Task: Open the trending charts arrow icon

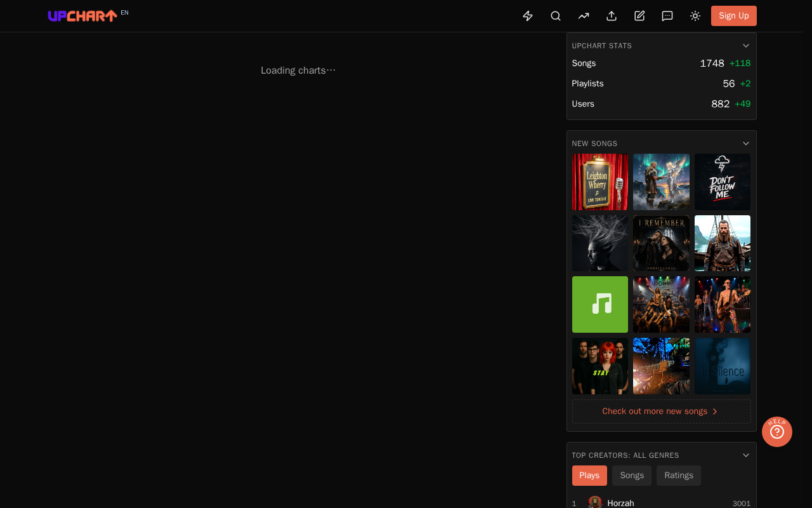Action: [x=584, y=16]
